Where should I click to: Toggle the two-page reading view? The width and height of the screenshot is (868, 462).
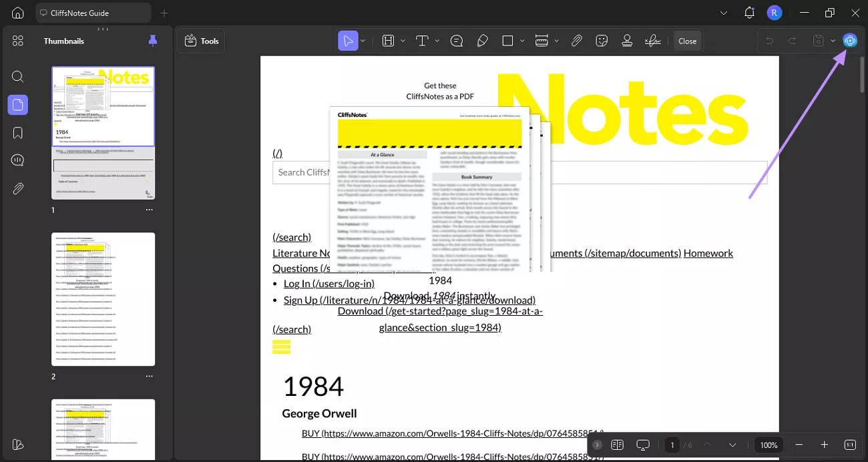tap(617, 445)
